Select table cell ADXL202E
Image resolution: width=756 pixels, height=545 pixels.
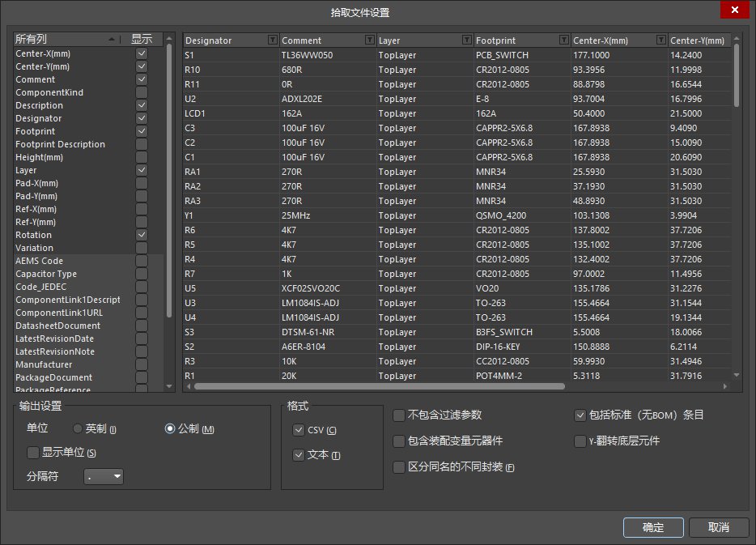tap(328, 99)
